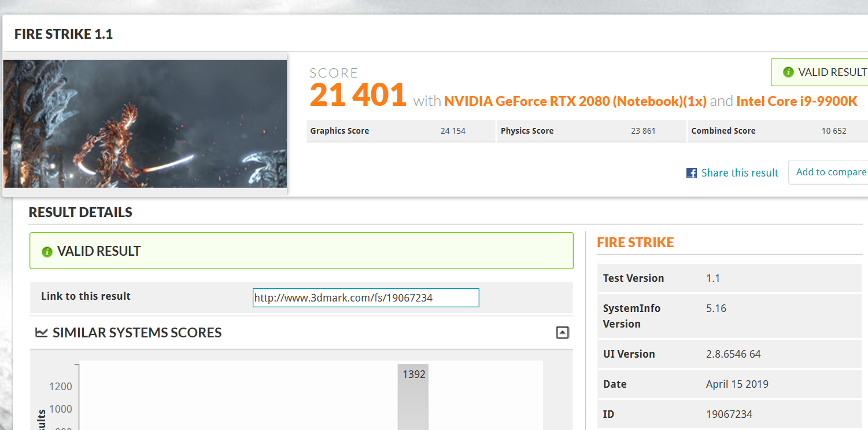Click the Test Version row label

click(633, 278)
